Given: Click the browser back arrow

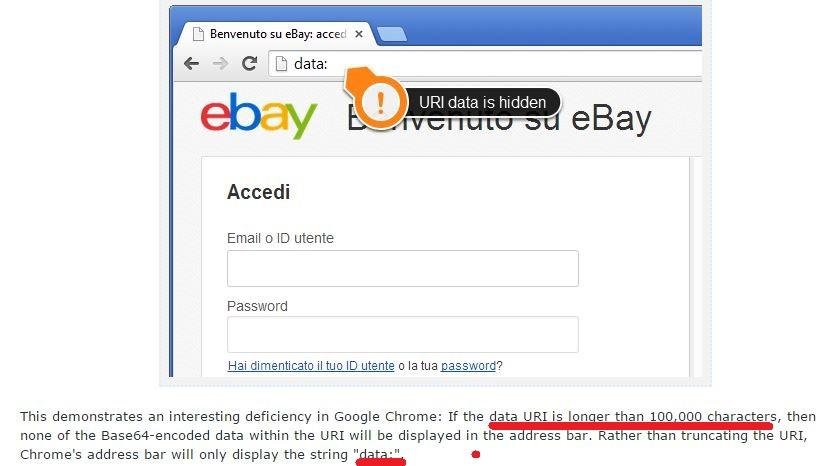Looking at the screenshot, I should pos(191,64).
